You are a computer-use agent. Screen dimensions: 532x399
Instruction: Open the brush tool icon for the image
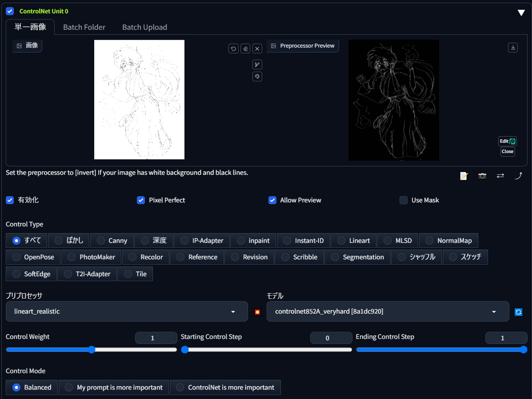coord(257,64)
